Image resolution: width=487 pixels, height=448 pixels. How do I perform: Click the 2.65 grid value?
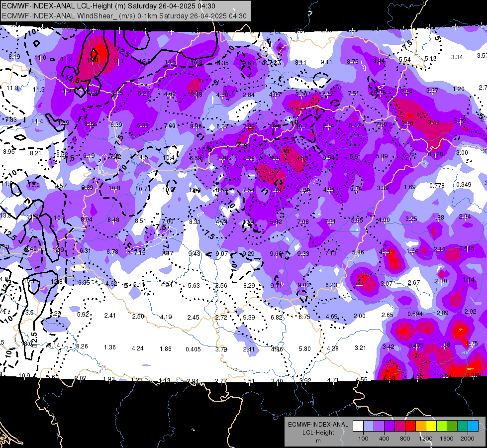(388, 315)
